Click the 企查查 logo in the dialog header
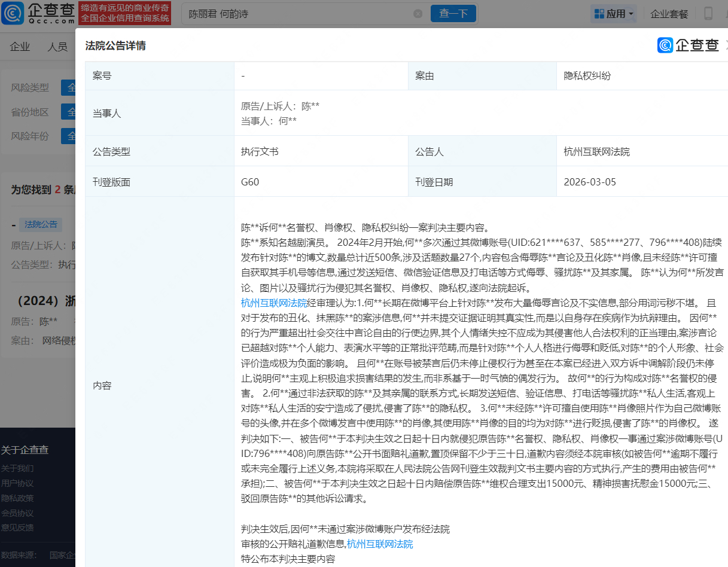This screenshot has height=567, width=728. point(688,45)
